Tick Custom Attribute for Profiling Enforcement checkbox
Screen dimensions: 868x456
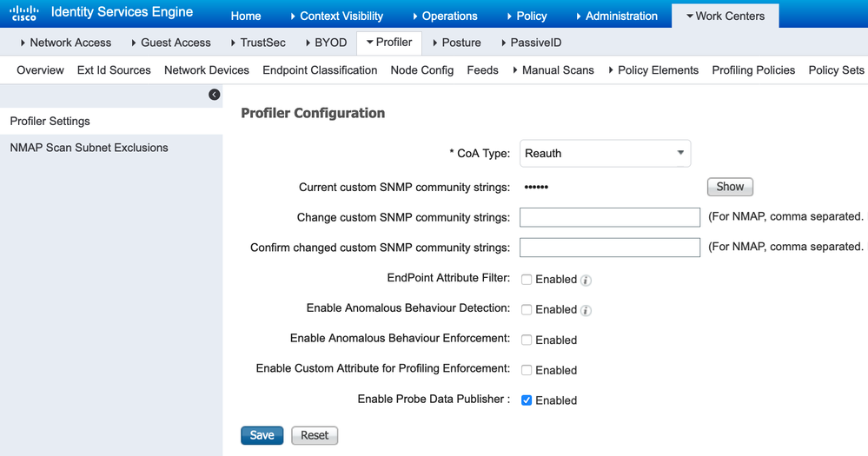(527, 370)
